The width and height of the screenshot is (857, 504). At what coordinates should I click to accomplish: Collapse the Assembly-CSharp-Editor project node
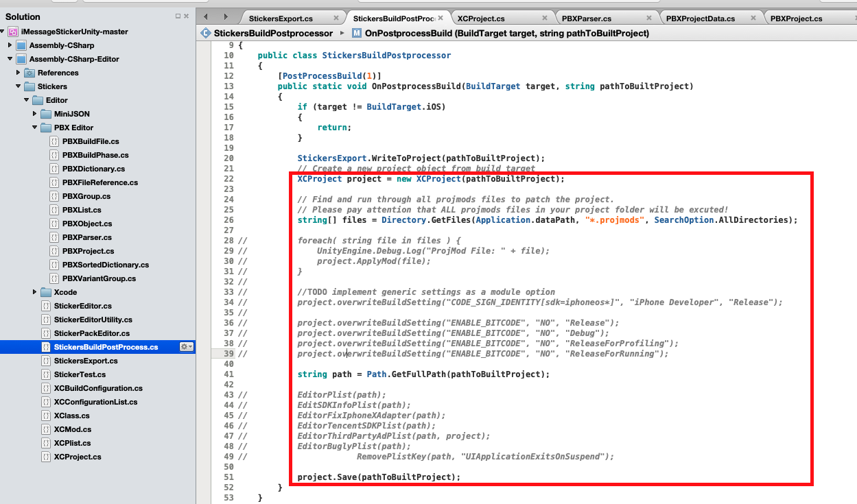(x=10, y=59)
